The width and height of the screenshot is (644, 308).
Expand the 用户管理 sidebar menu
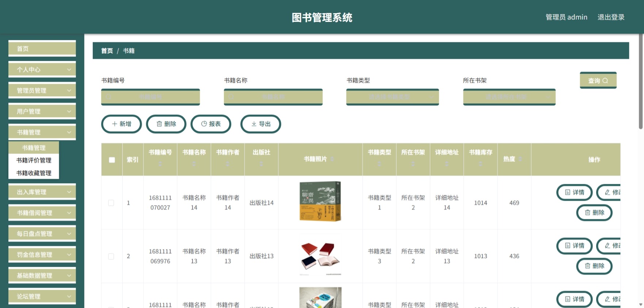coord(42,111)
